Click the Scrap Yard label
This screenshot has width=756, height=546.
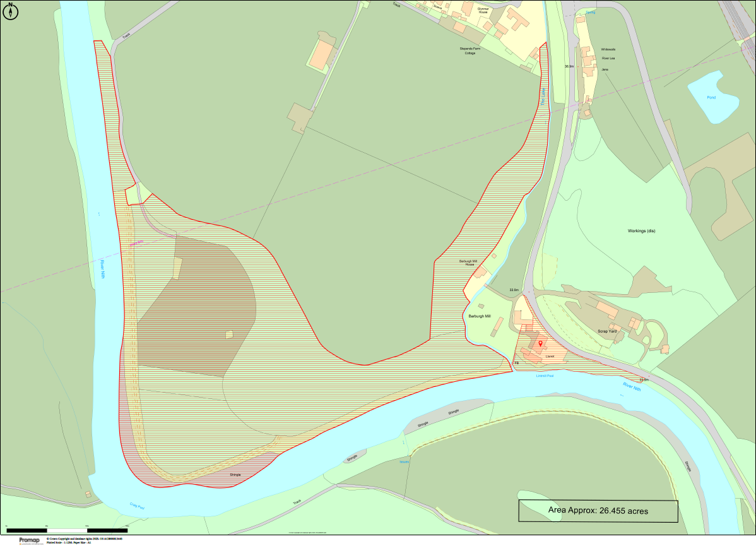click(x=606, y=330)
